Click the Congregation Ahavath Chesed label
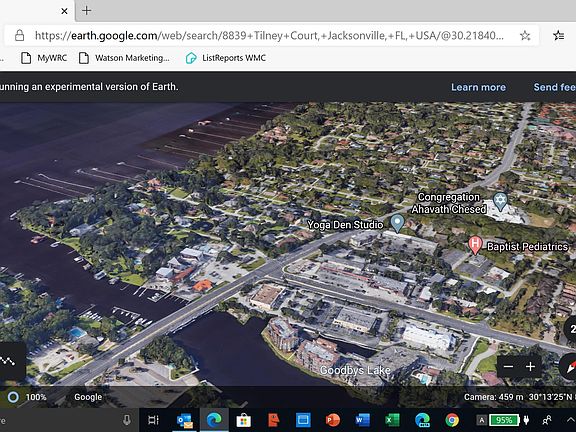 click(449, 203)
